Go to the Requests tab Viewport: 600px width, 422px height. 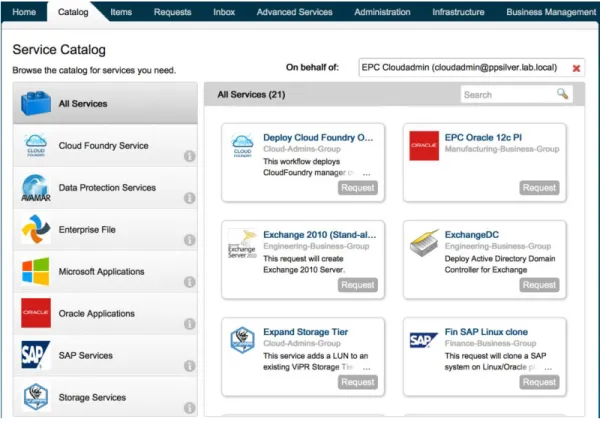point(172,12)
